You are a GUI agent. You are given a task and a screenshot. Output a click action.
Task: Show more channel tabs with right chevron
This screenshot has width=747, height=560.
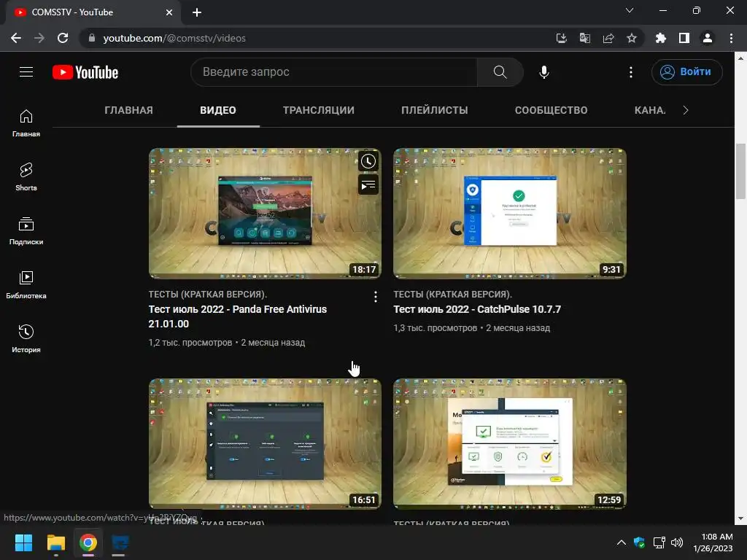pos(686,110)
